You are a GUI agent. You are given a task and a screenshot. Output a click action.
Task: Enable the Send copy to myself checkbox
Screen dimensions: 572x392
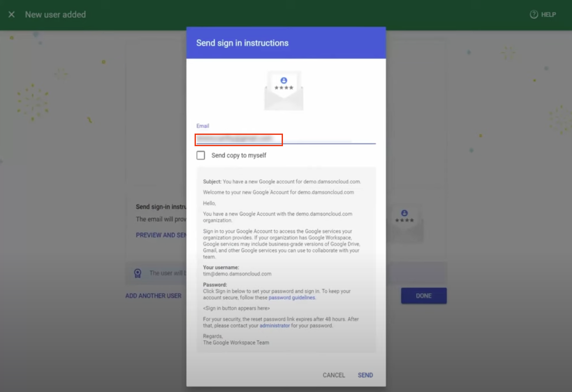click(201, 155)
